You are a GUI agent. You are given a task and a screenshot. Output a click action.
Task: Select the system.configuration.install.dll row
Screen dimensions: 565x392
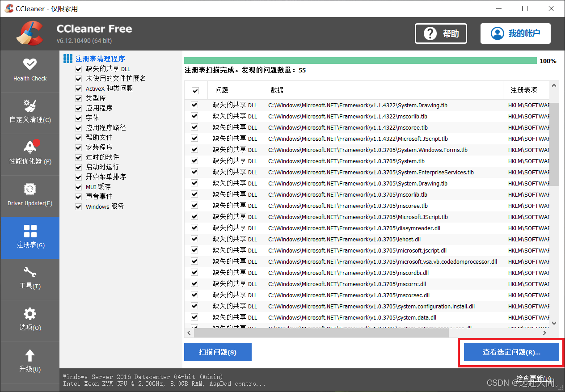click(x=367, y=306)
